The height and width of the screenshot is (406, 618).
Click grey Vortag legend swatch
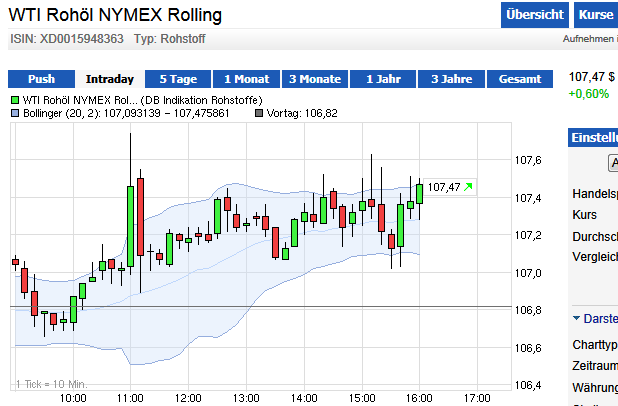point(259,114)
